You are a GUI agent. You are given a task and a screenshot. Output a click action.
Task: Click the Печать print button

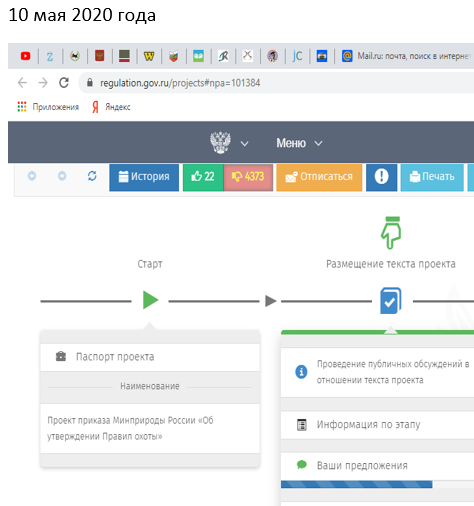(x=432, y=177)
